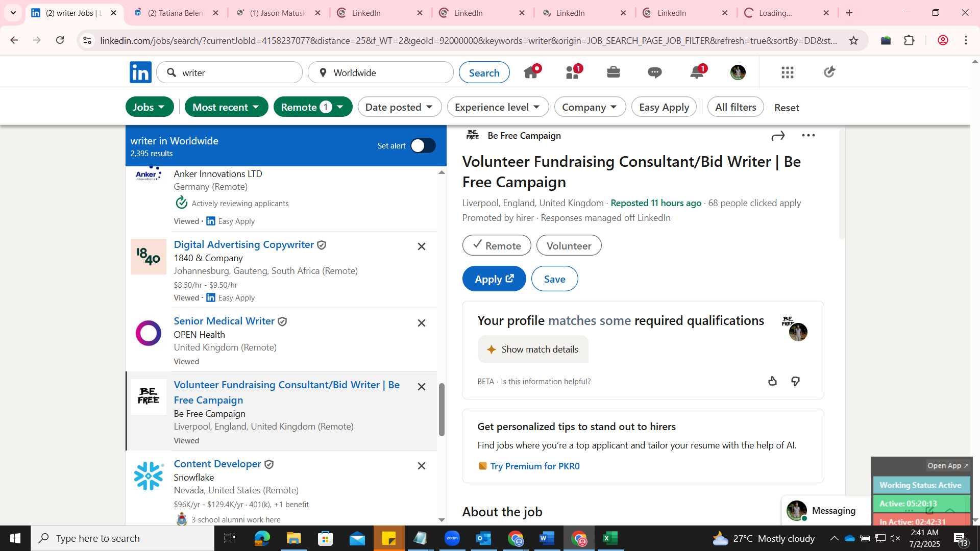The image size is (980, 551).
Task: Open Excel from taskbar
Action: click(610, 538)
